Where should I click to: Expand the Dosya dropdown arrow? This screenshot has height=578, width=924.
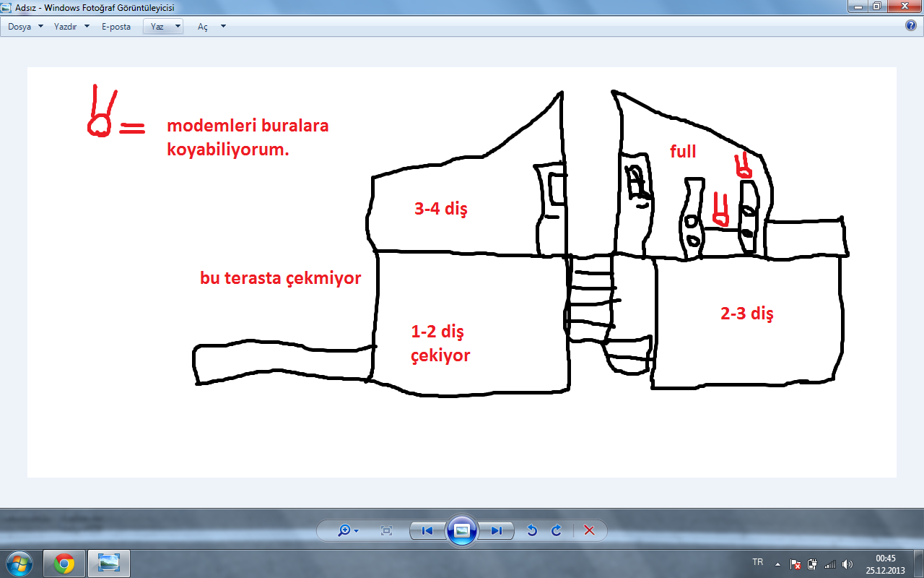click(40, 26)
